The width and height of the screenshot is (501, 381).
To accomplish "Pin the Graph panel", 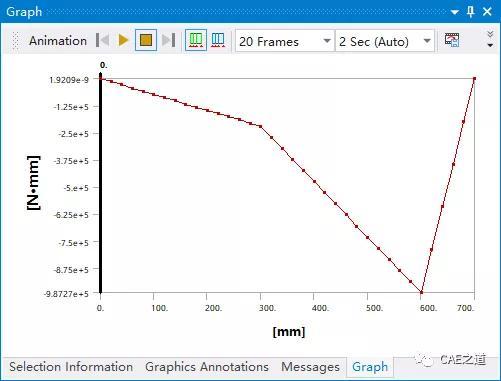I will click(x=470, y=12).
